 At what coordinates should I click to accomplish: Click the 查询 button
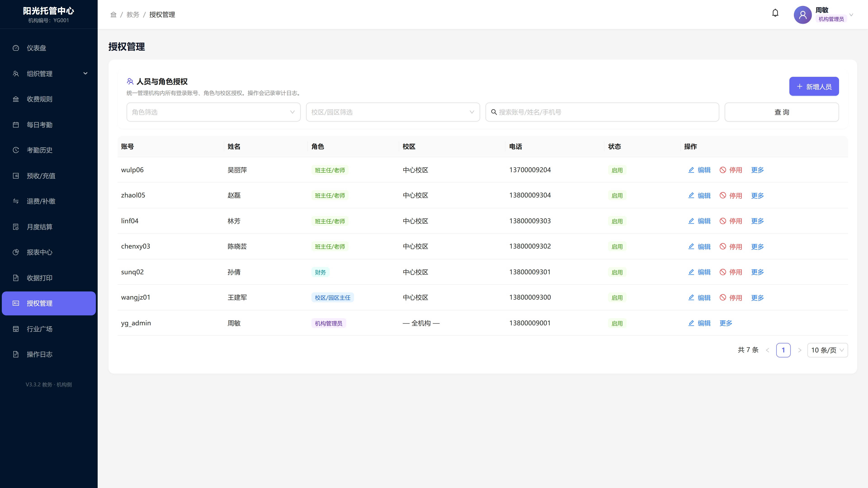click(x=781, y=112)
